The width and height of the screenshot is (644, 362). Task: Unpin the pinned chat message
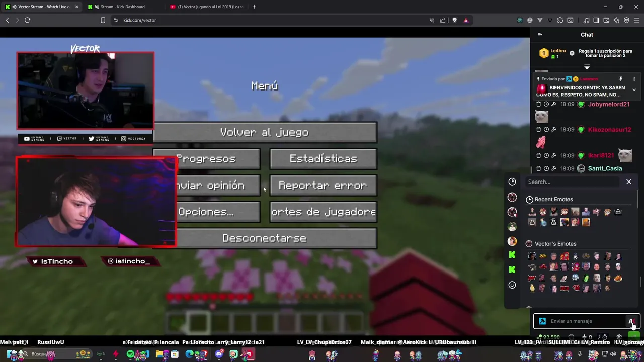point(621,79)
